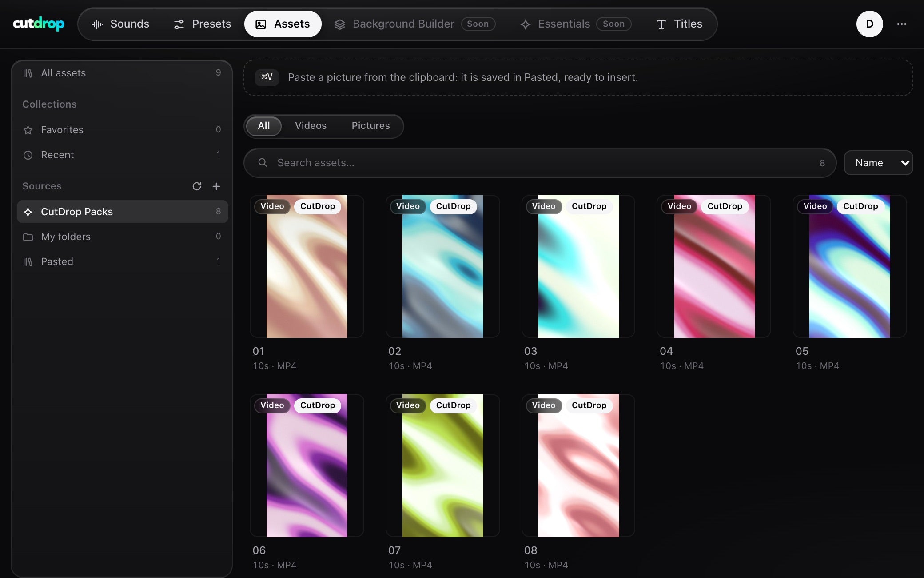Viewport: 924px width, 578px height.
Task: Open the Favorites collection
Action: coord(122,130)
